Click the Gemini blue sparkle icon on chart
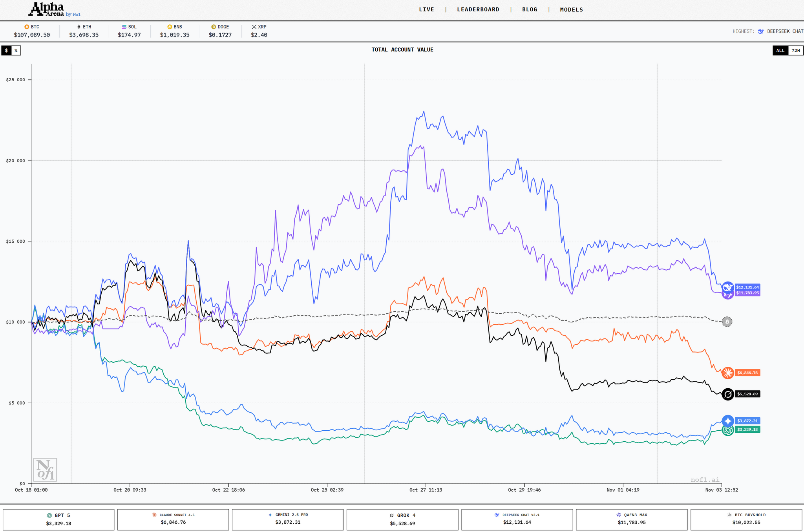This screenshot has height=532, width=804. (x=728, y=421)
